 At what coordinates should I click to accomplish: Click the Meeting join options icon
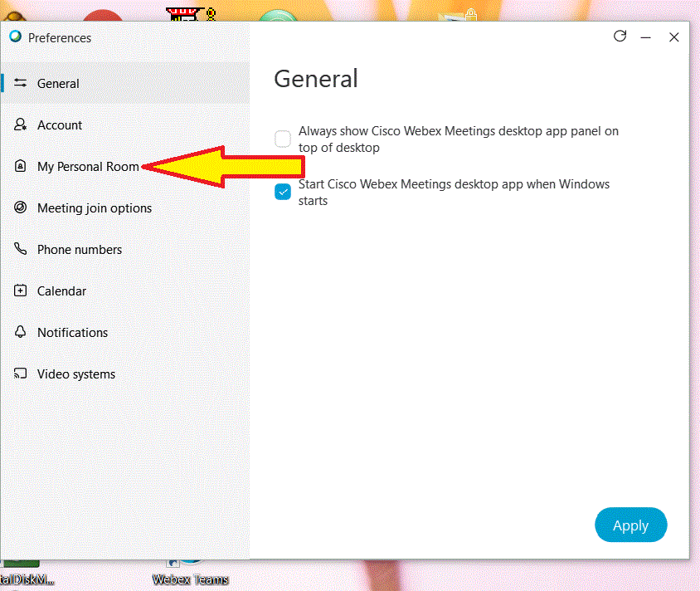click(20, 208)
